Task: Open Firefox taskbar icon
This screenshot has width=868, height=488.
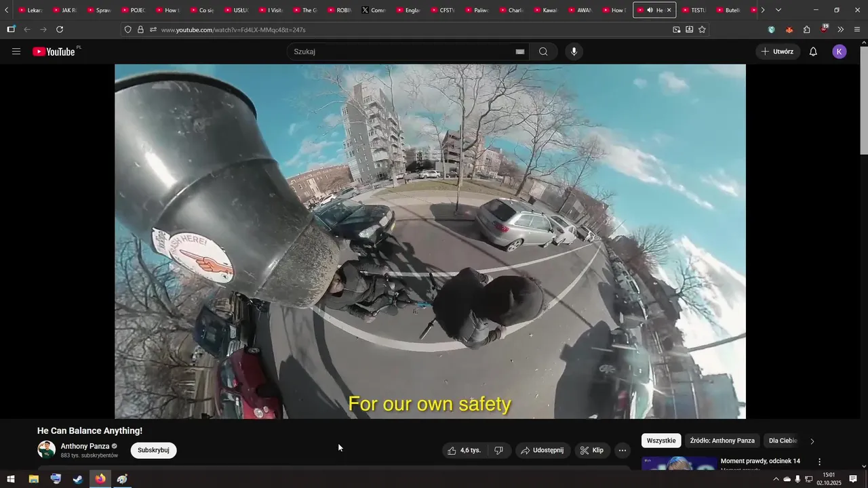Action: click(100, 479)
